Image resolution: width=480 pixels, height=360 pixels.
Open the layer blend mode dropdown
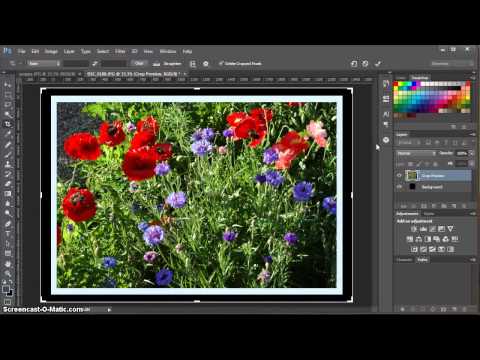416,153
